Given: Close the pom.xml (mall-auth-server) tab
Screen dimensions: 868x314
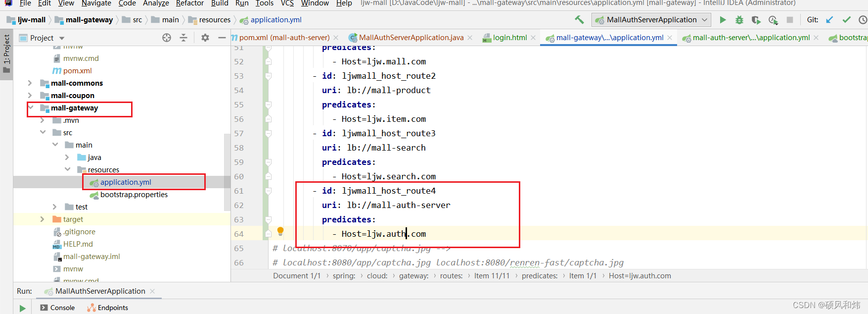Looking at the screenshot, I should coord(336,38).
